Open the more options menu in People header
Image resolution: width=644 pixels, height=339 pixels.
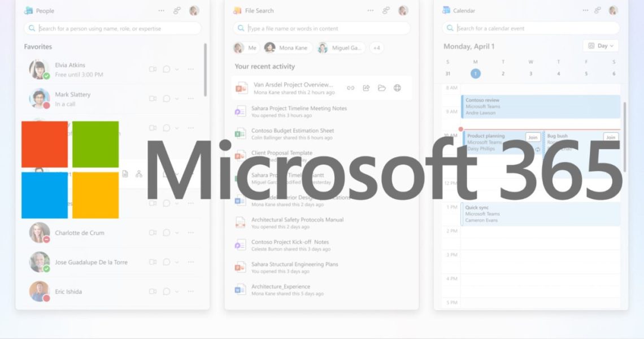pos(162,11)
